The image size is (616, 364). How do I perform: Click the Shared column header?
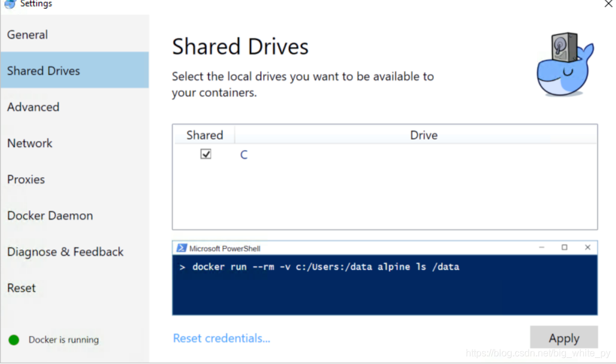click(x=205, y=135)
